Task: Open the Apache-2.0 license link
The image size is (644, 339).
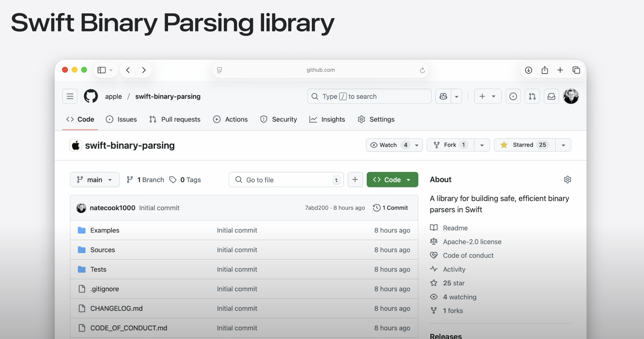Action: [472, 242]
